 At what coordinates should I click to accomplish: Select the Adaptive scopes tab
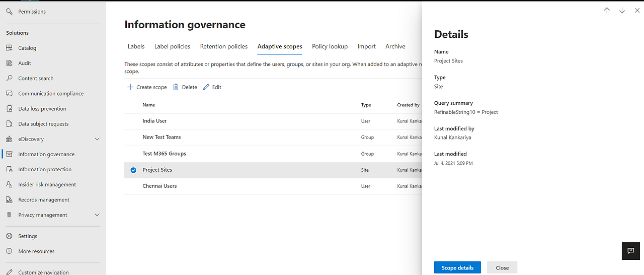280,46
